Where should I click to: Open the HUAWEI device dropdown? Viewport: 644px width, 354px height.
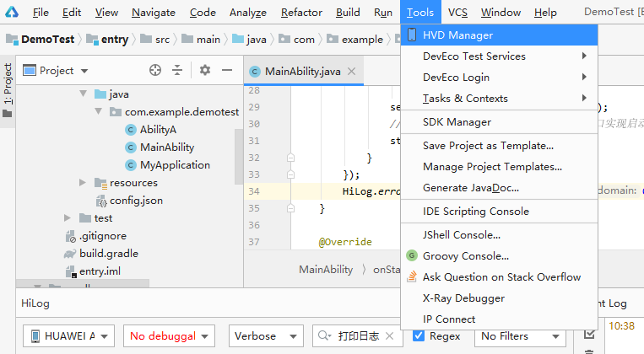(68, 336)
